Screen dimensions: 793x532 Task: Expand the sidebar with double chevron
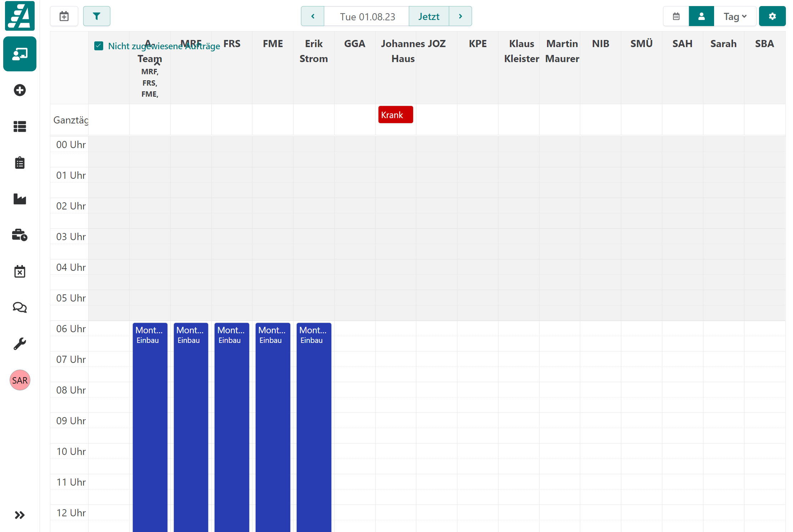(x=20, y=515)
